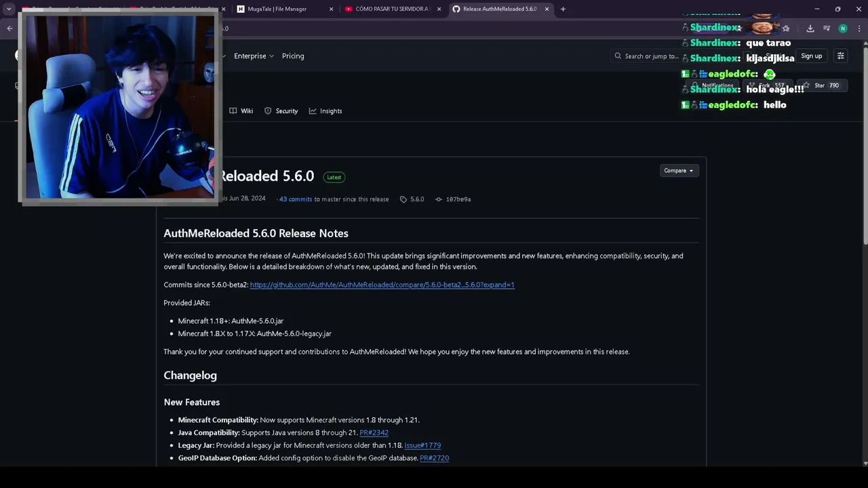The image size is (868, 488).
Task: Click the AuthMeReloaded 5.6.0 Release Notes heading
Action: [x=256, y=233]
